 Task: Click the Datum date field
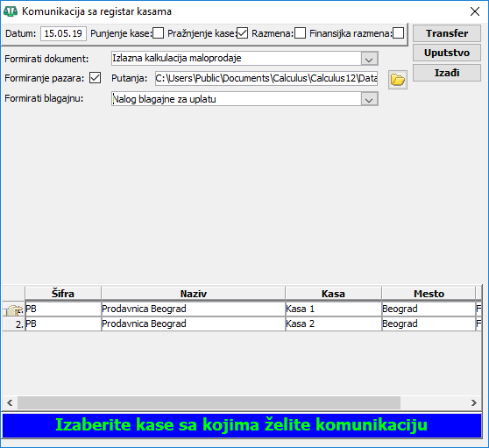(x=63, y=33)
